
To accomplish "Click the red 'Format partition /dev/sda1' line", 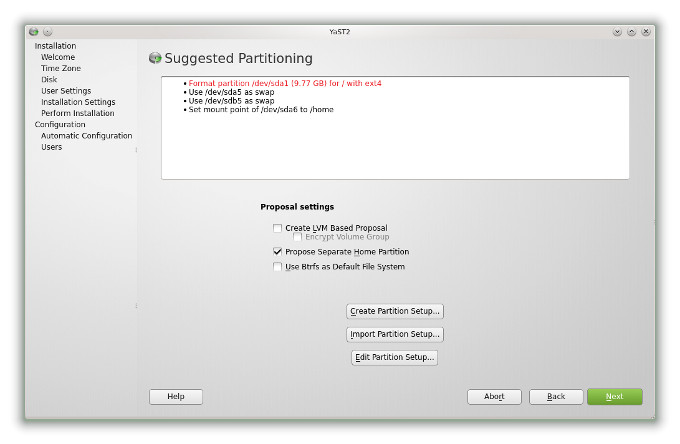I will point(285,83).
